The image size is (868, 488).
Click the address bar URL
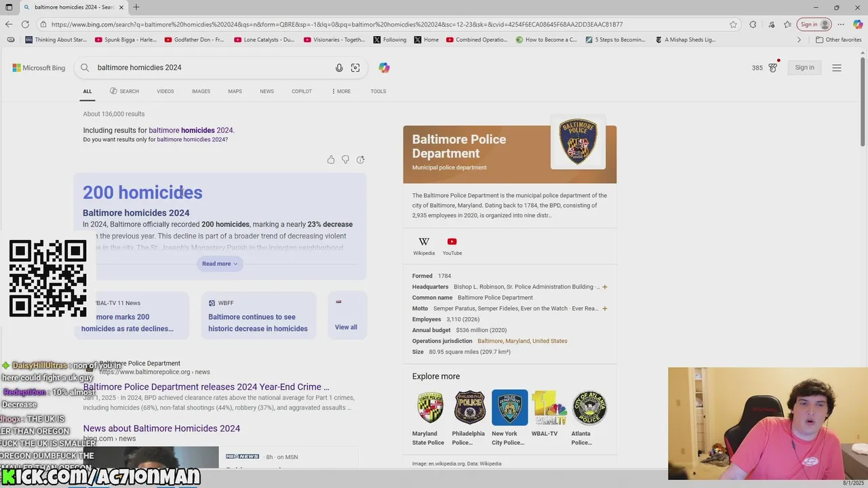[x=337, y=24]
